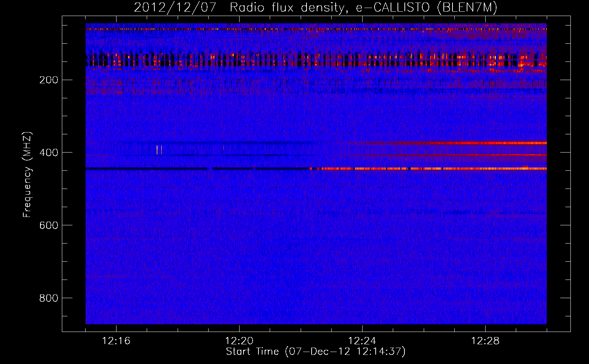Click the 400 frequency tick label
Image resolution: width=589 pixels, height=364 pixels.
click(49, 153)
